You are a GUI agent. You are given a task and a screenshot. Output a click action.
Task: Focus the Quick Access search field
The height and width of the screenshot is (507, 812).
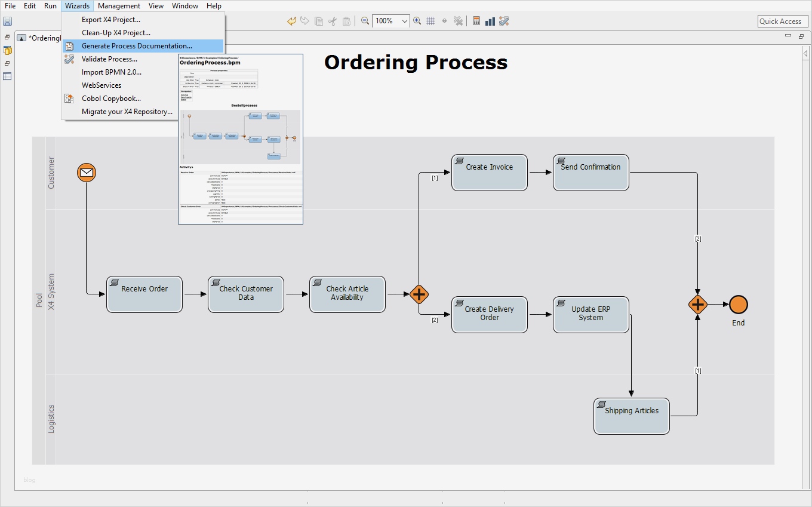point(783,21)
